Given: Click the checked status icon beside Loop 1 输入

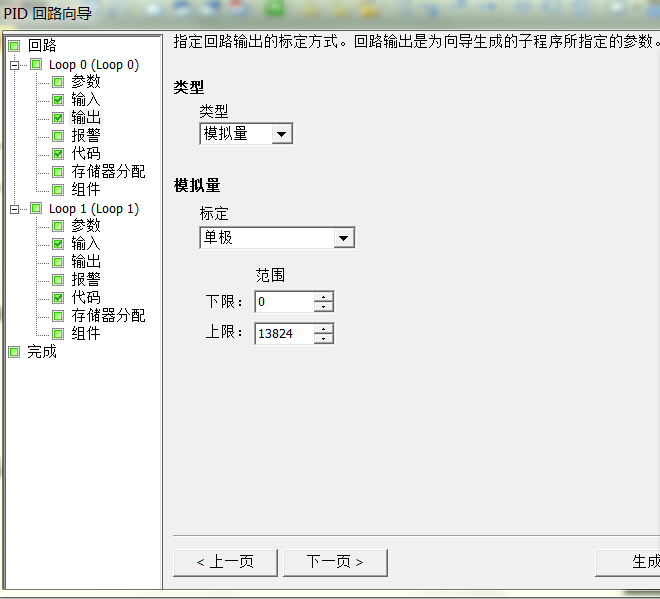Looking at the screenshot, I should (58, 244).
